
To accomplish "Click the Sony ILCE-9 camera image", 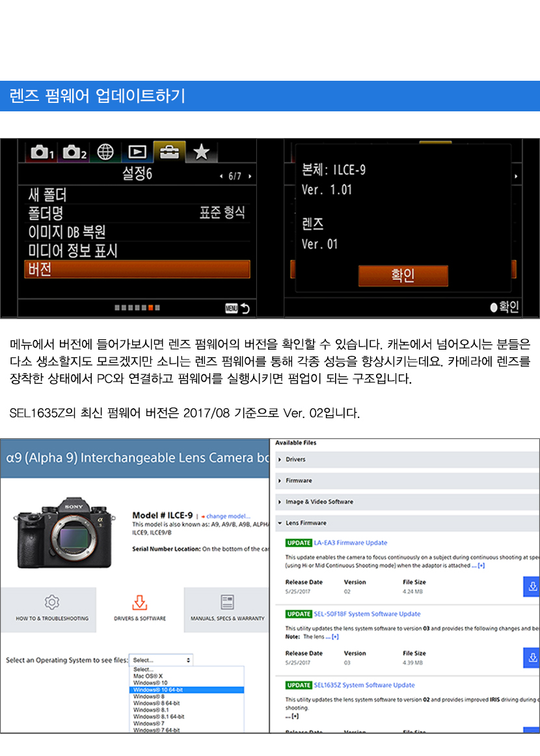I will [x=65, y=533].
